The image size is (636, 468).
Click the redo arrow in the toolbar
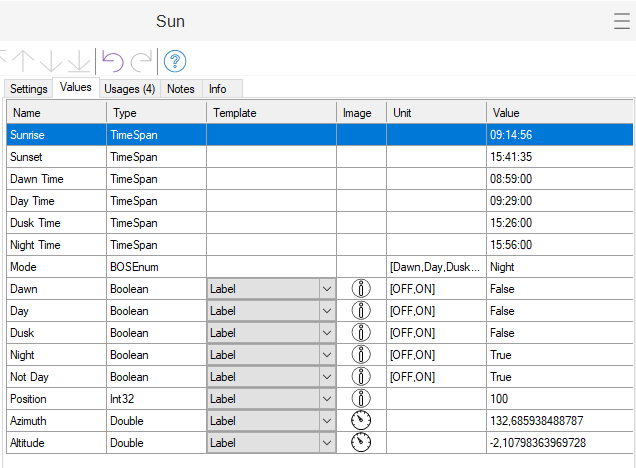coord(142,61)
